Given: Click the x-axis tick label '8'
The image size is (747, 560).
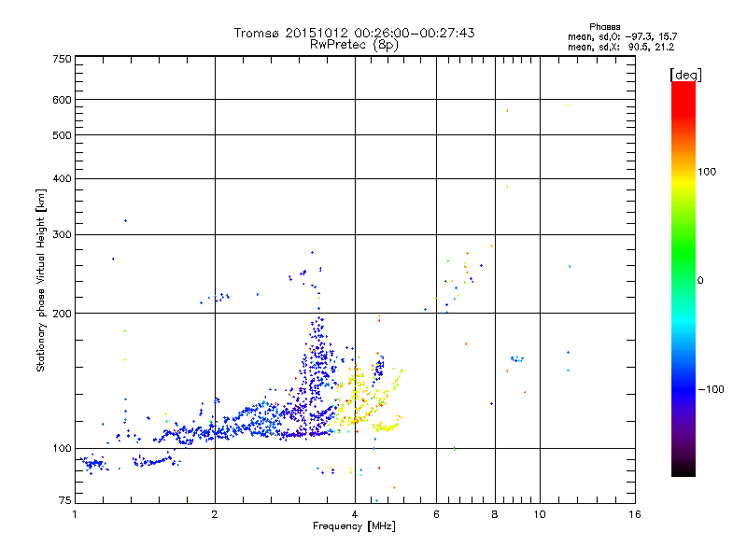Looking at the screenshot, I should (495, 514).
